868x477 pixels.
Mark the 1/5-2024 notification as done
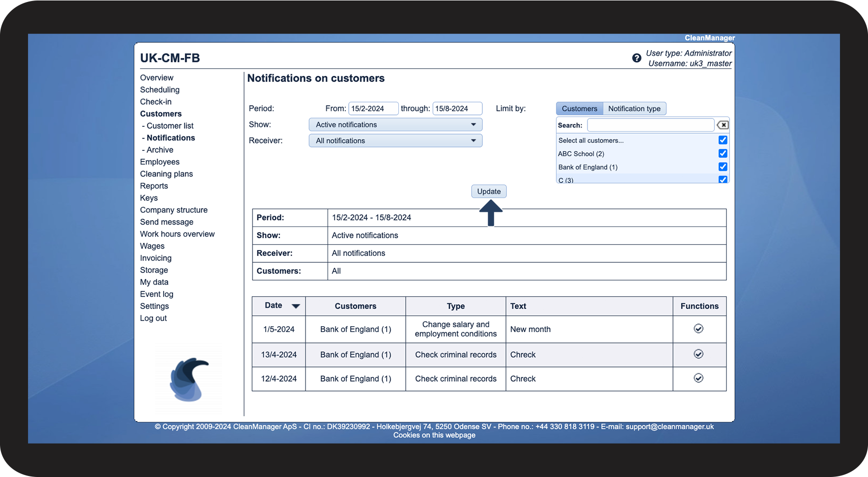point(698,329)
